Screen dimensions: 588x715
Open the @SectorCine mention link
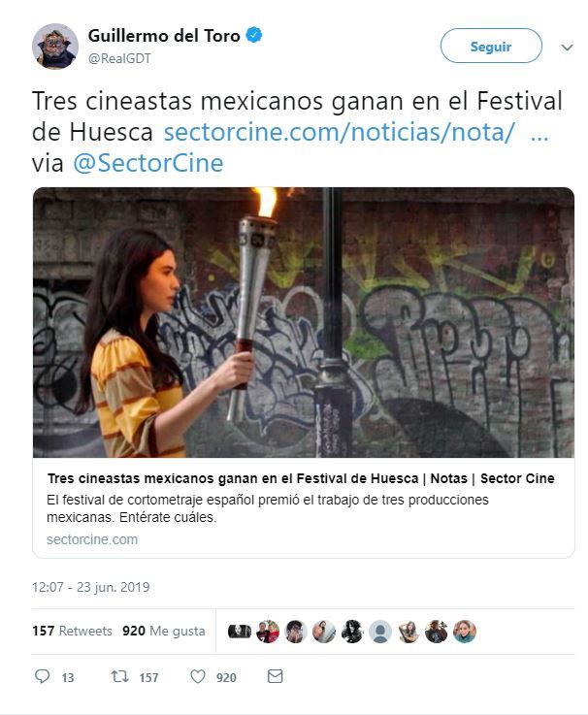[148, 163]
